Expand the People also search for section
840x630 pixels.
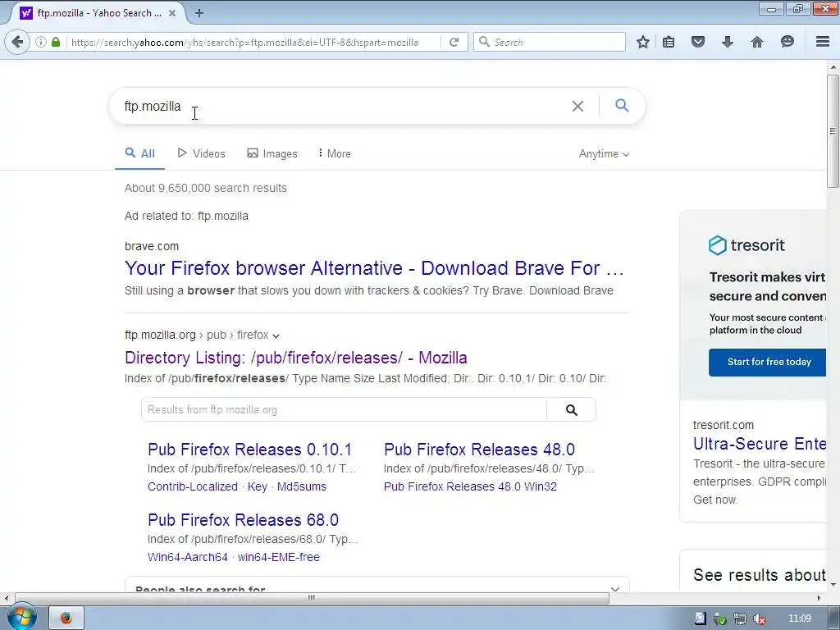tap(615, 589)
